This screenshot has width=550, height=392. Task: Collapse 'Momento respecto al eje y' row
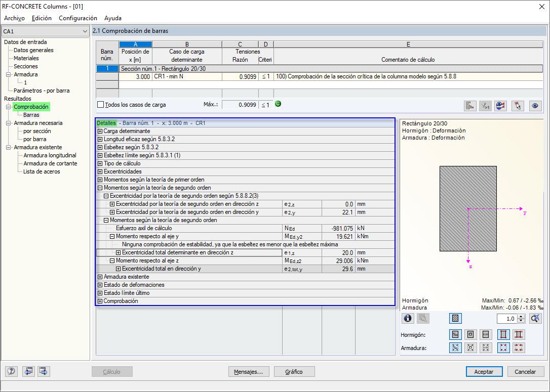pyautogui.click(x=112, y=236)
